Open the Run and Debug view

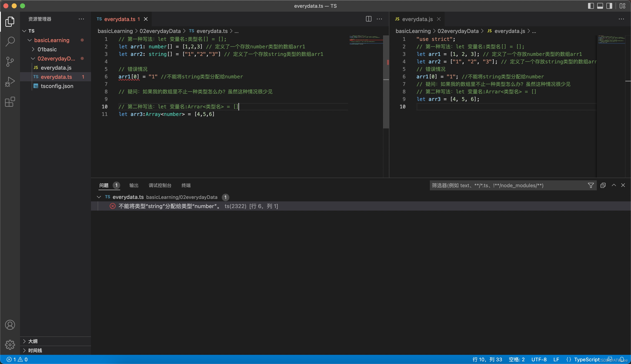[10, 82]
